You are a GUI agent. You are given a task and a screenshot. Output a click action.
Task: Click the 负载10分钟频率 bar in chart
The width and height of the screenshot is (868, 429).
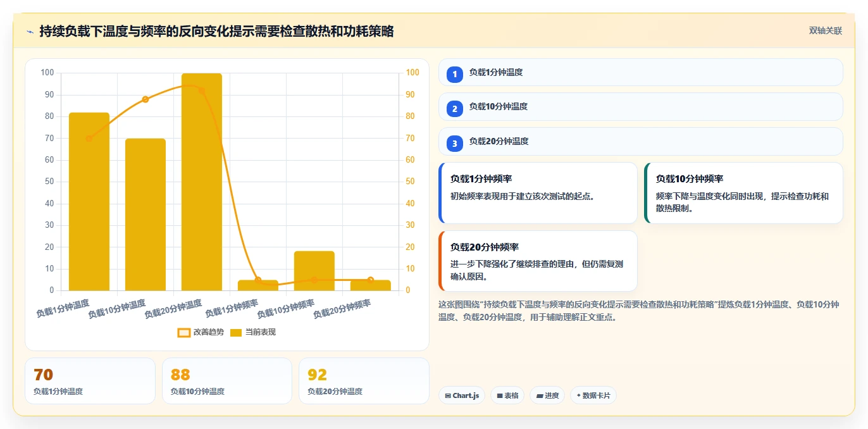[x=314, y=271]
